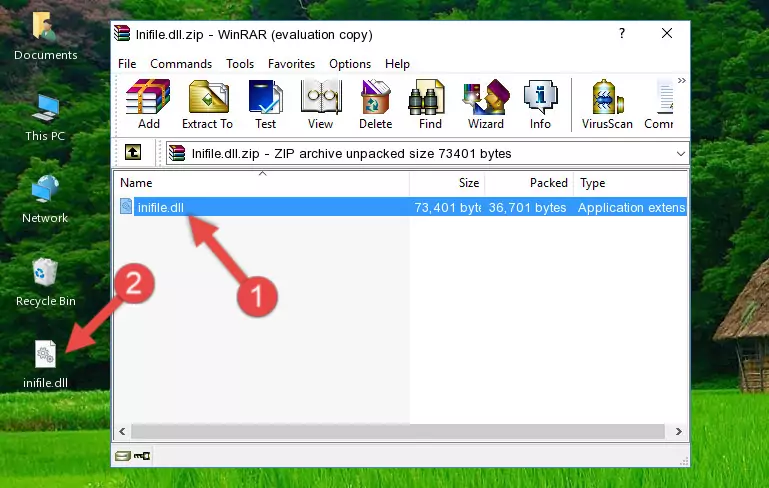This screenshot has width=769, height=488.
Task: Click the disk drive status bar icon
Action: coord(123,456)
